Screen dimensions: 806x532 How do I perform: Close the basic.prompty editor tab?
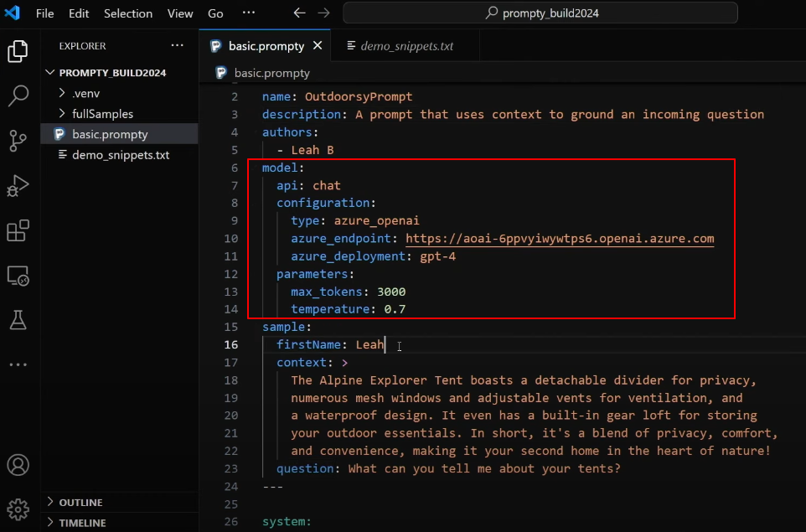[318, 46]
